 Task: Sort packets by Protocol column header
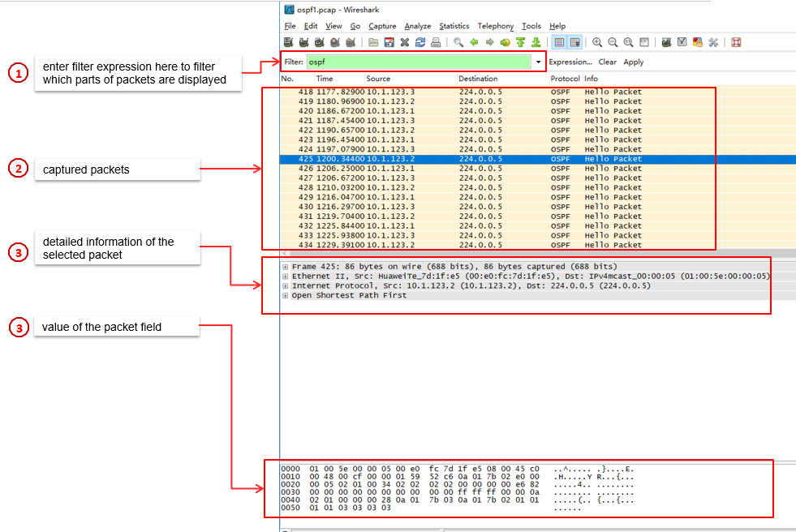(x=565, y=79)
